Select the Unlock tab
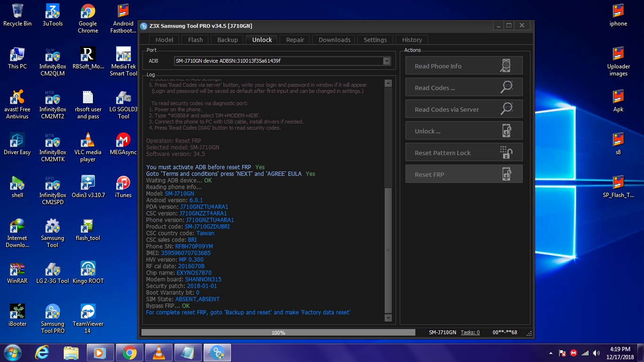 262,40
